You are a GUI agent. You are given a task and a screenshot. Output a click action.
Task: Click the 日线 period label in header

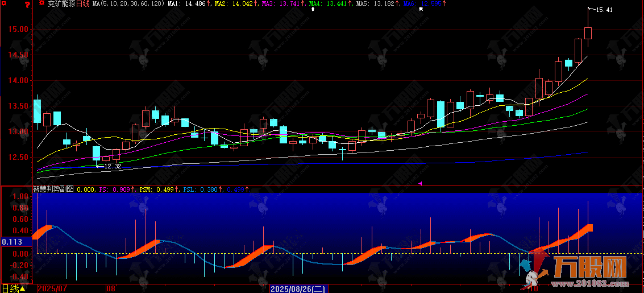point(84,4)
